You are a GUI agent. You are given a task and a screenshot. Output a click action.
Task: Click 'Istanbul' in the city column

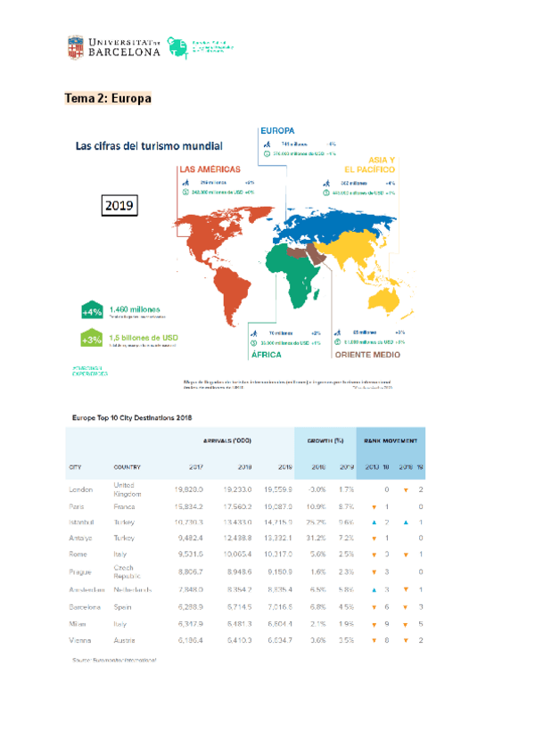point(81,522)
